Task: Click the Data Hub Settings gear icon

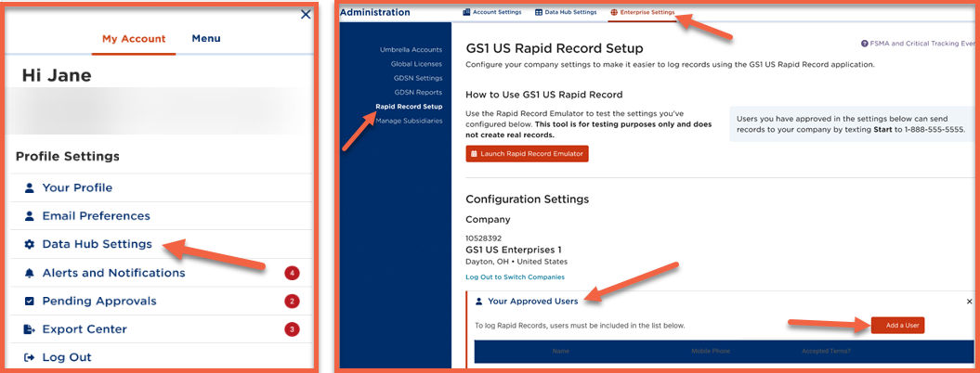Action: [29, 245]
